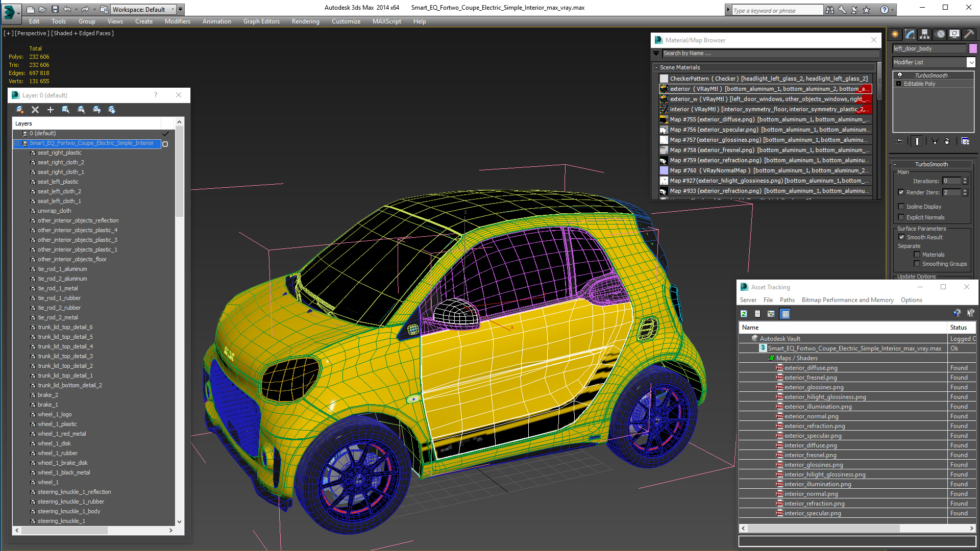Click the Subscription Center key icon

pyautogui.click(x=842, y=10)
